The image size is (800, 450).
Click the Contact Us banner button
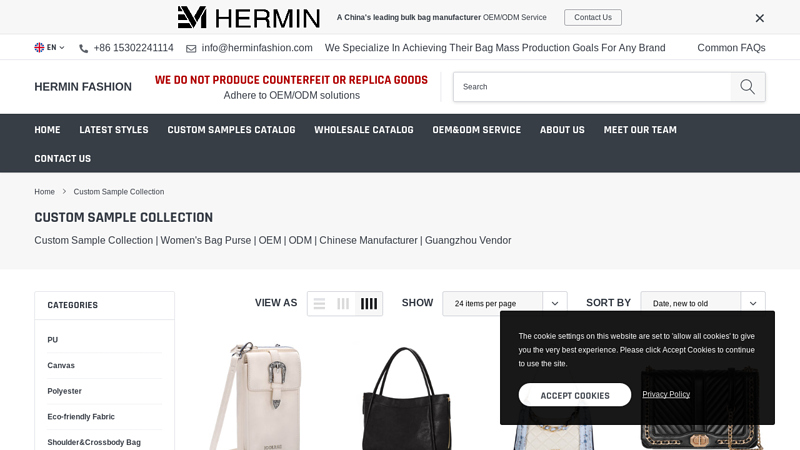tap(593, 17)
